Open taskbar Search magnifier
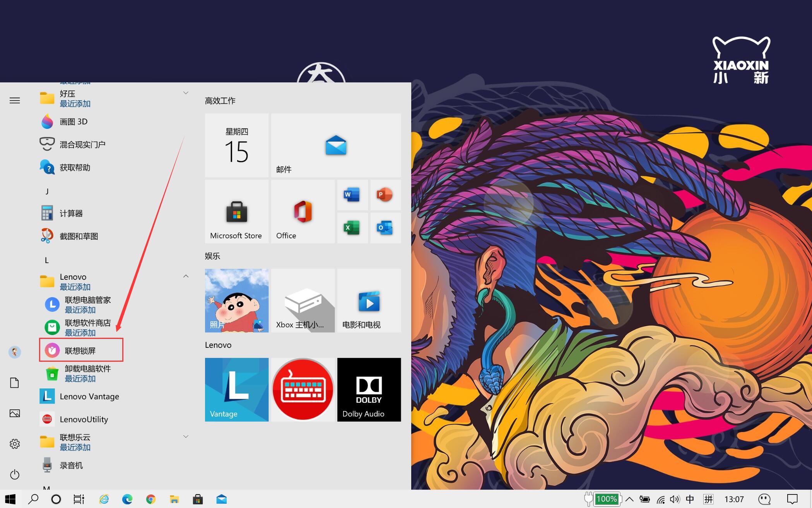The height and width of the screenshot is (508, 812). tap(33, 499)
